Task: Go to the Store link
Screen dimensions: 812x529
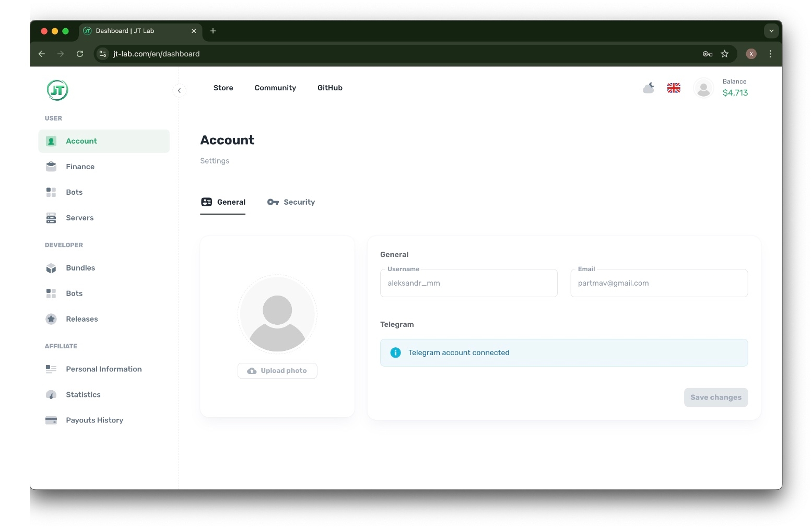Action: (223, 88)
